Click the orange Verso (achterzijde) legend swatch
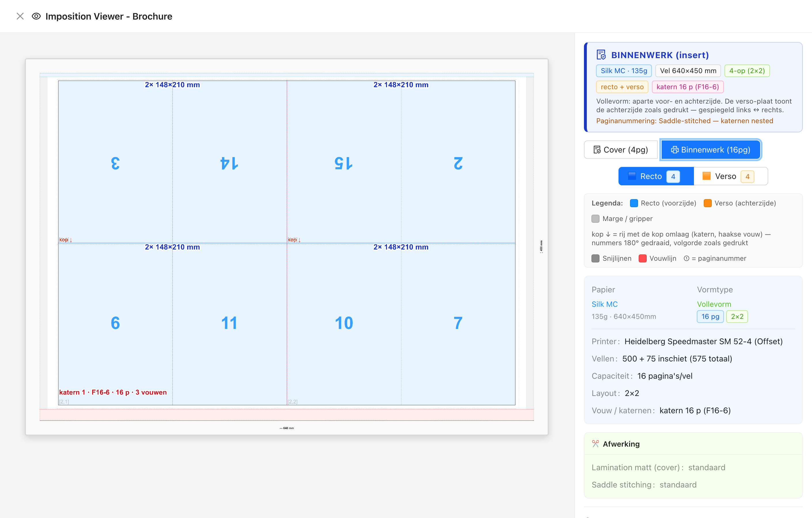Viewport: 812px width, 518px height. [707, 203]
